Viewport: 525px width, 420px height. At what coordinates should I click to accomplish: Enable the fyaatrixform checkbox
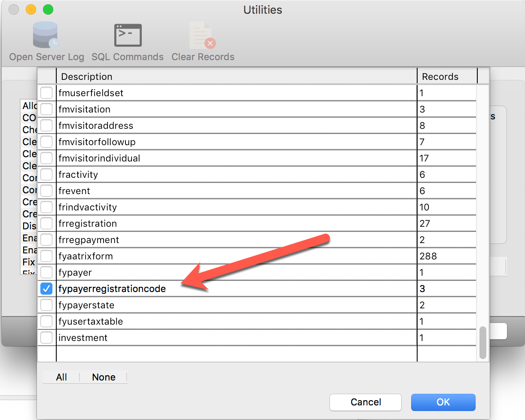point(46,256)
